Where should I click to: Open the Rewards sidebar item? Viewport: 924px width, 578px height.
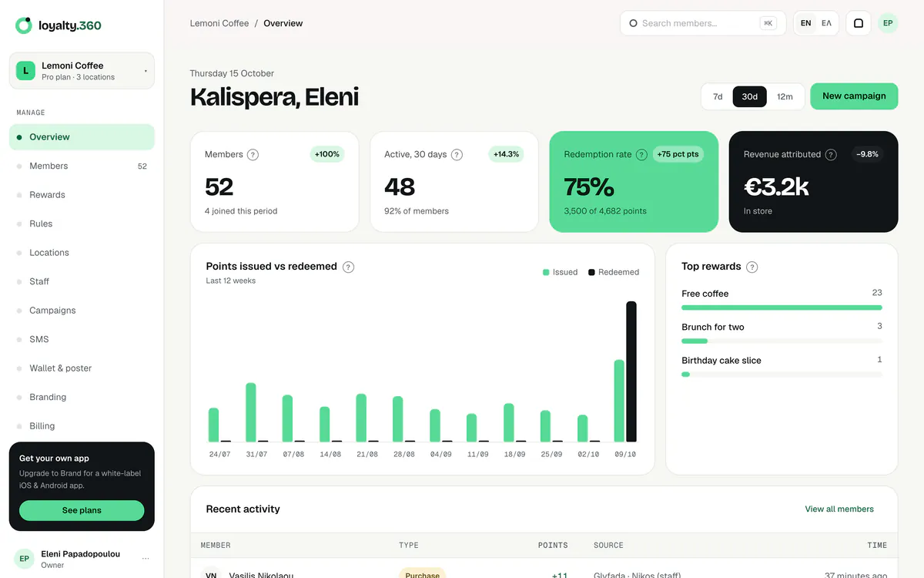(82, 195)
